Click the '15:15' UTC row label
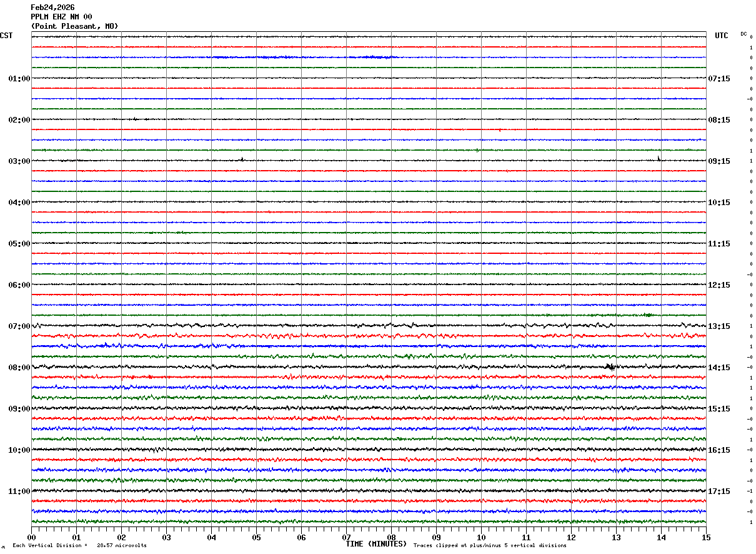756x554 pixels. 719,409
